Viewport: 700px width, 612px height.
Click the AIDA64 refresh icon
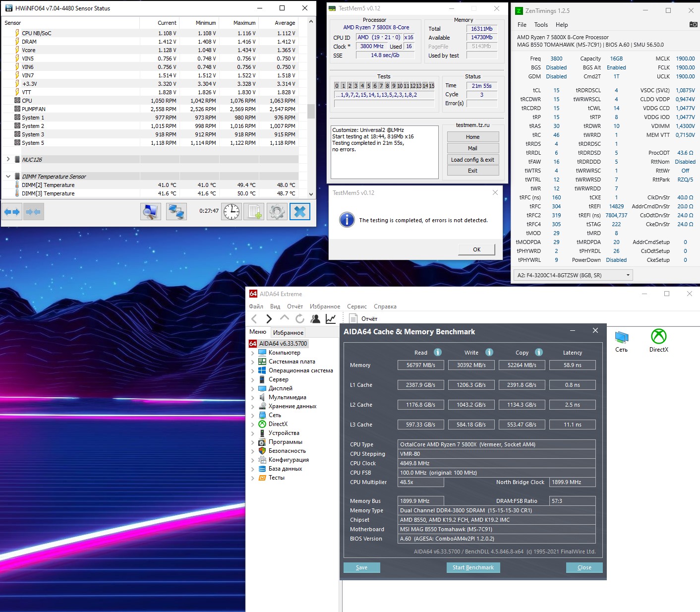coord(300,319)
